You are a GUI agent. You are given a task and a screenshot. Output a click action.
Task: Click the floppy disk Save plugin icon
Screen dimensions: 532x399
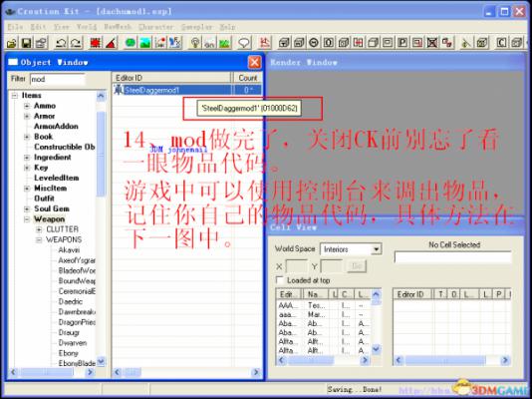click(27, 43)
